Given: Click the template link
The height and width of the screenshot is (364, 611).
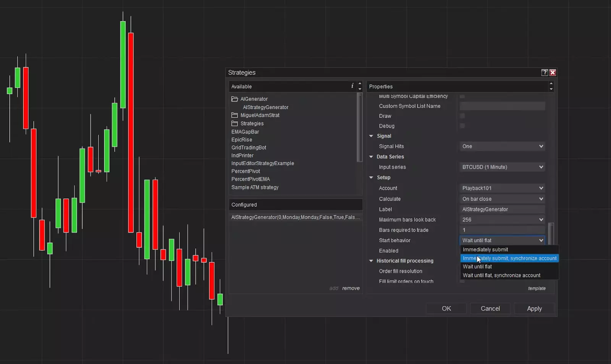Looking at the screenshot, I should pyautogui.click(x=537, y=288).
